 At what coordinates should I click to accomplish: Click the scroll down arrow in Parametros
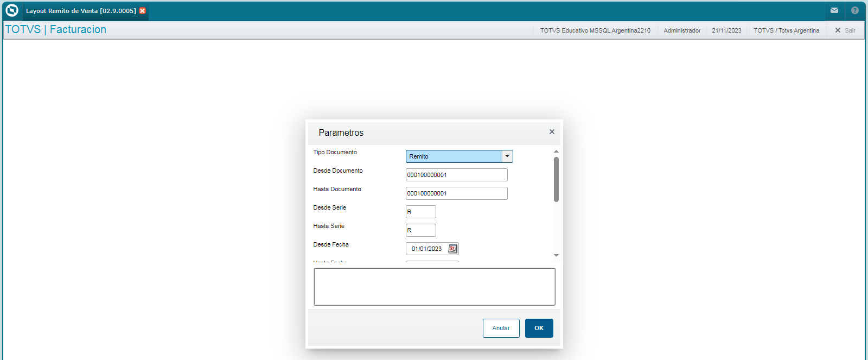click(556, 255)
